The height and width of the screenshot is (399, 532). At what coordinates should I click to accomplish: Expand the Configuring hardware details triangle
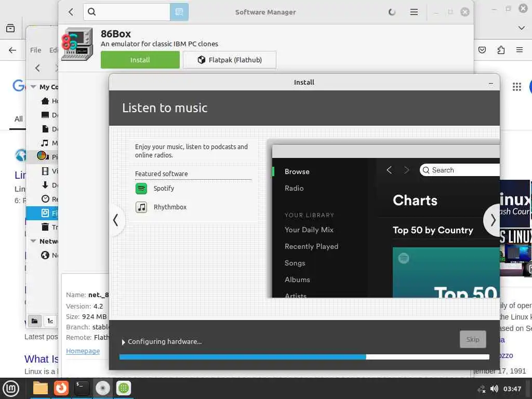coord(124,342)
